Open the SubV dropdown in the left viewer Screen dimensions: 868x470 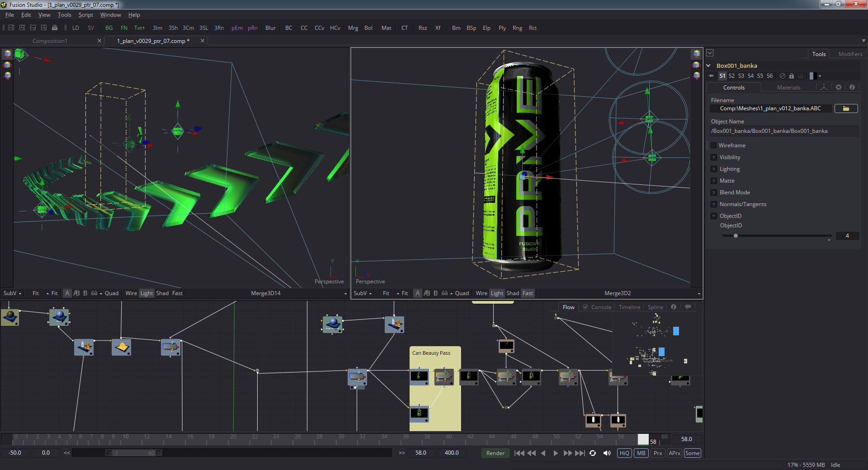pos(12,293)
